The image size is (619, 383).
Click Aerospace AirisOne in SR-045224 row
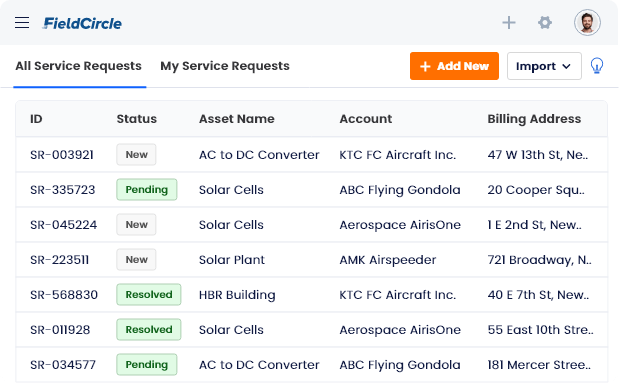pyautogui.click(x=400, y=225)
